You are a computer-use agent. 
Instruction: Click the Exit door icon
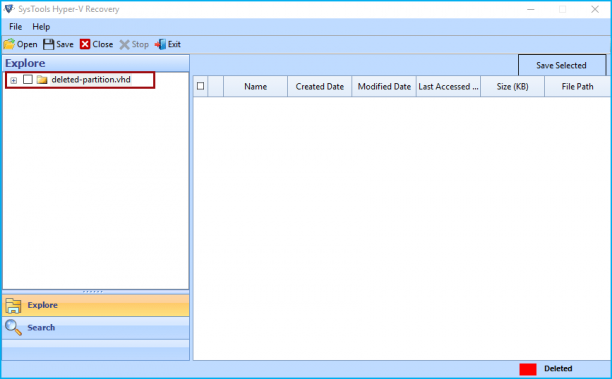coord(160,44)
